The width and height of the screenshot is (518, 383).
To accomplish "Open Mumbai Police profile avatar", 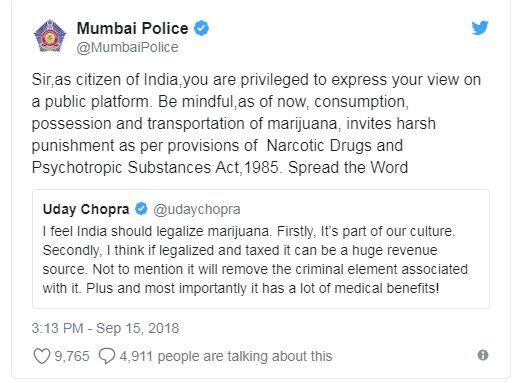I will point(50,36).
